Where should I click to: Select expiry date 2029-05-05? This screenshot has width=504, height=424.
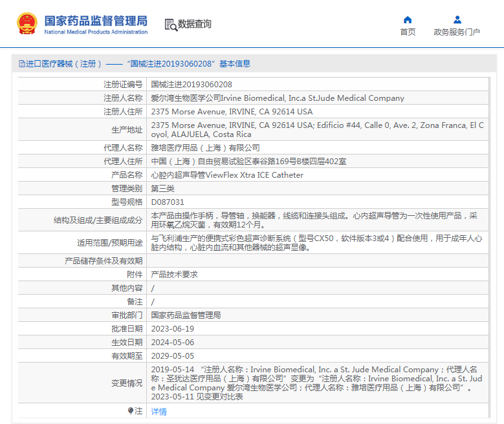click(x=173, y=356)
